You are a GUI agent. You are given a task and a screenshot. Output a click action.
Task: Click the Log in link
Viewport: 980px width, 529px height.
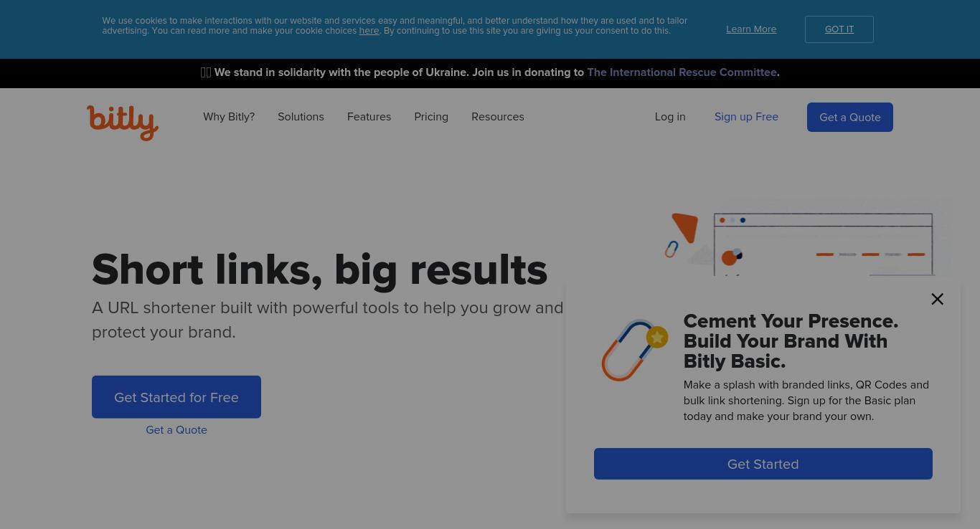coord(670,117)
